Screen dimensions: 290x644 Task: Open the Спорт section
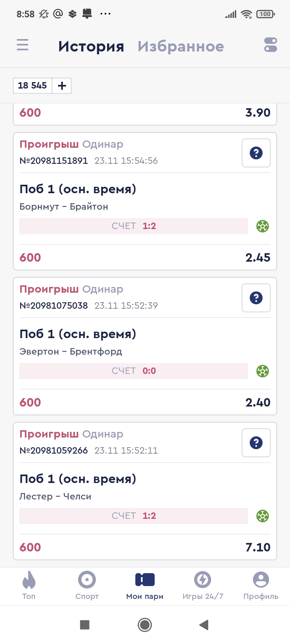pyautogui.click(x=87, y=586)
